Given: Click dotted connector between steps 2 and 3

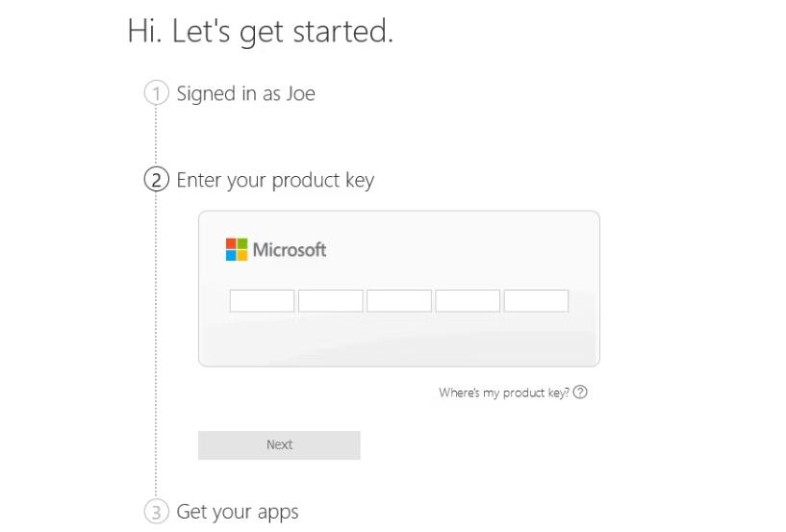Looking at the screenshot, I should (x=156, y=346).
